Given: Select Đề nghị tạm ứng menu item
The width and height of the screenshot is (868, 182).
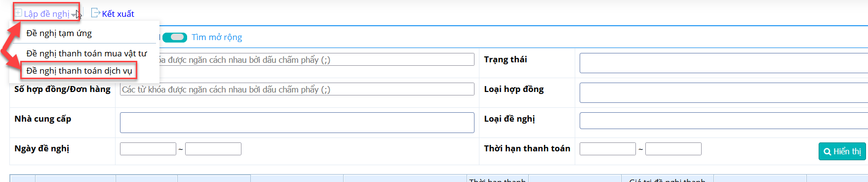Looking at the screenshot, I should (x=59, y=33).
